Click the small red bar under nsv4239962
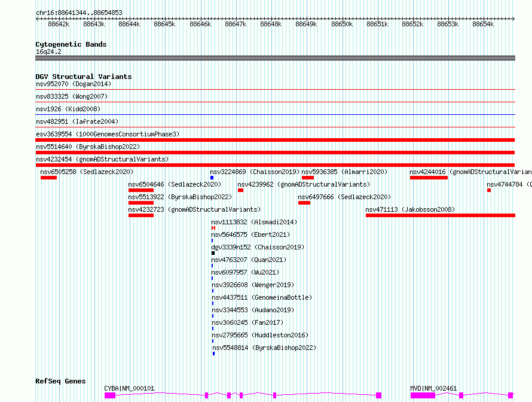The image size is (532, 402). click(x=240, y=190)
